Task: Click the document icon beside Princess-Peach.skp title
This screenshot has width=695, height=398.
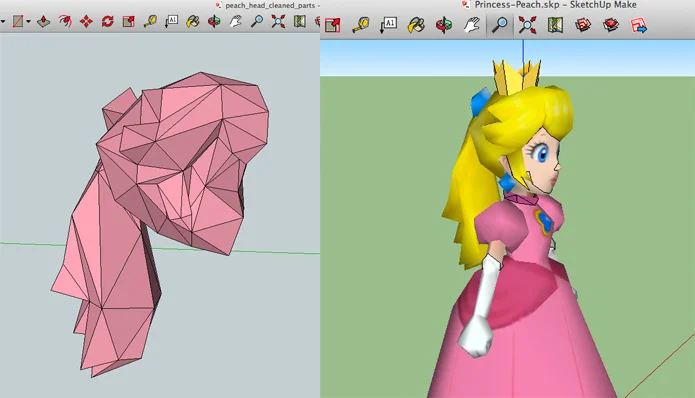Action: click(466, 4)
